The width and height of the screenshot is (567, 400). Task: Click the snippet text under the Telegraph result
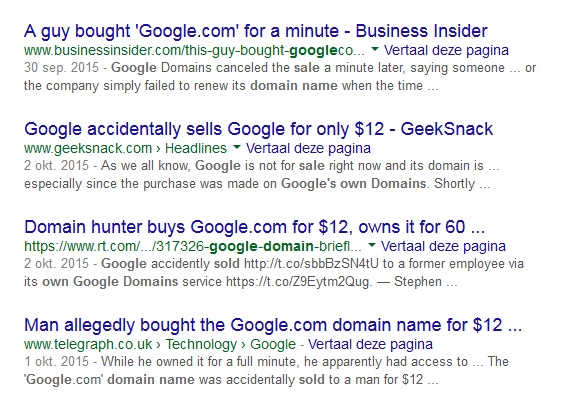[267, 371]
